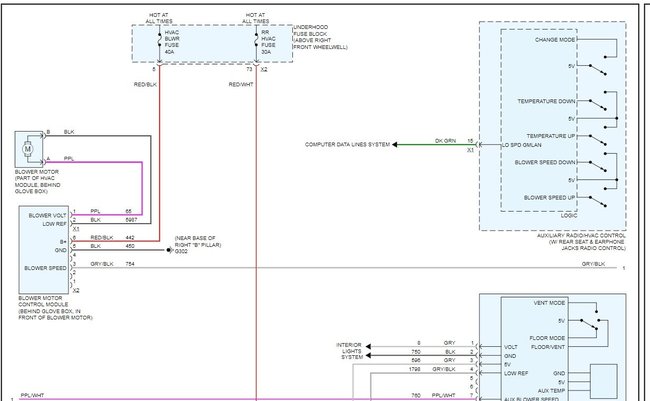Click HOT AT ALL TIMES above RR HVAC fuse
Viewport: 650px width, 401px height.
tap(255, 18)
